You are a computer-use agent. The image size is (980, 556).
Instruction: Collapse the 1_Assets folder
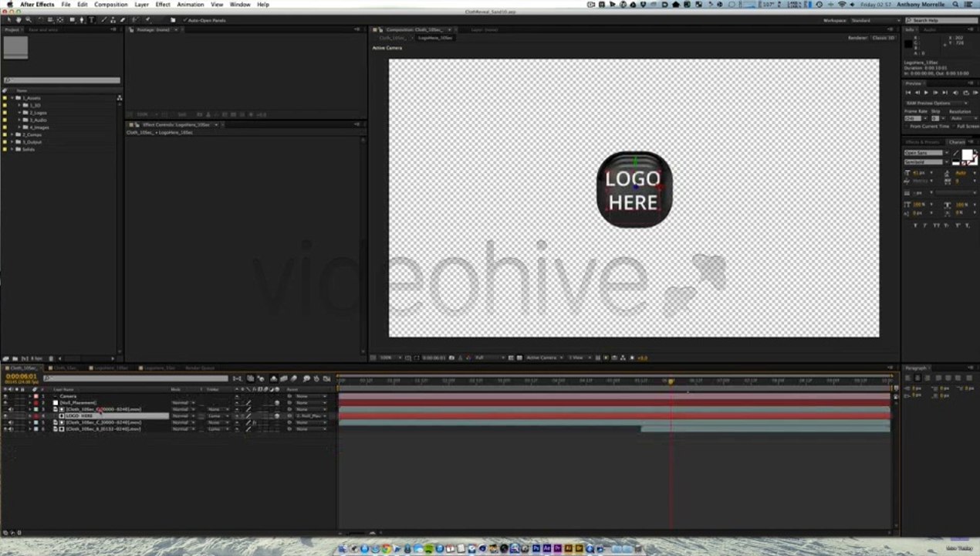tap(12, 98)
